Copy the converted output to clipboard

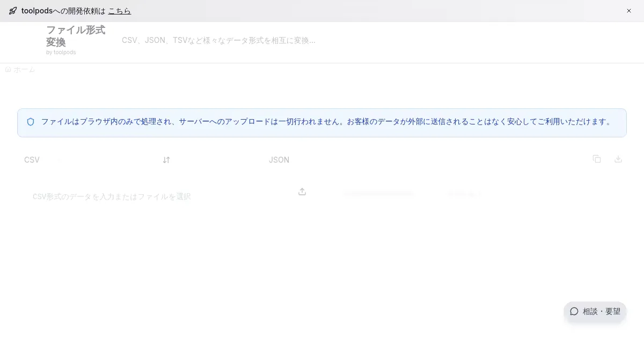pos(597,159)
